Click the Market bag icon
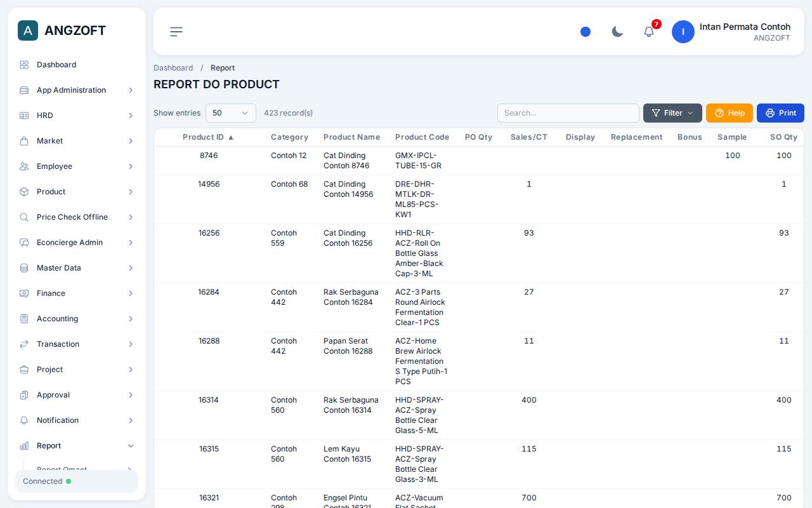Image resolution: width=812 pixels, height=508 pixels. pos(24,141)
